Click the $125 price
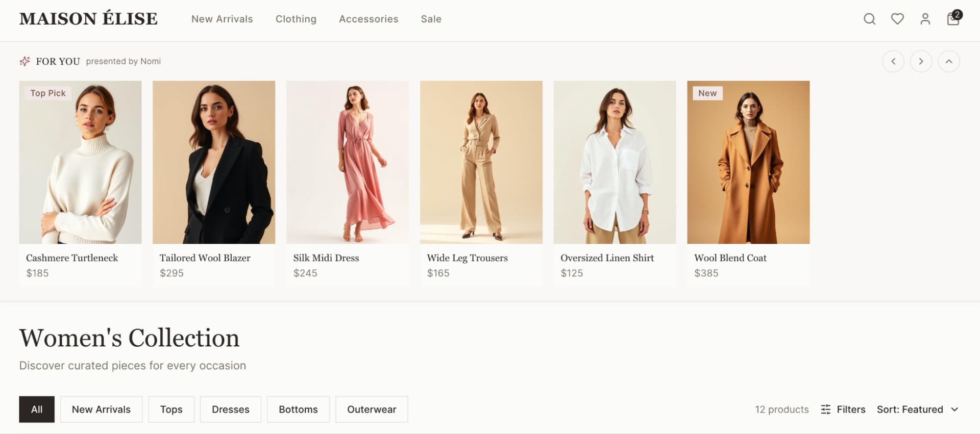 click(x=572, y=273)
